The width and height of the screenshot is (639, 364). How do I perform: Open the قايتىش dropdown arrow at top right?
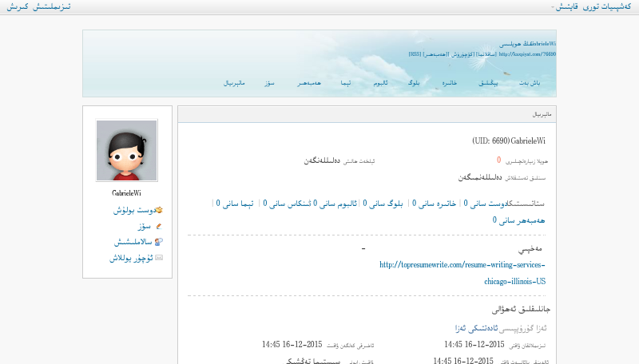tap(553, 7)
